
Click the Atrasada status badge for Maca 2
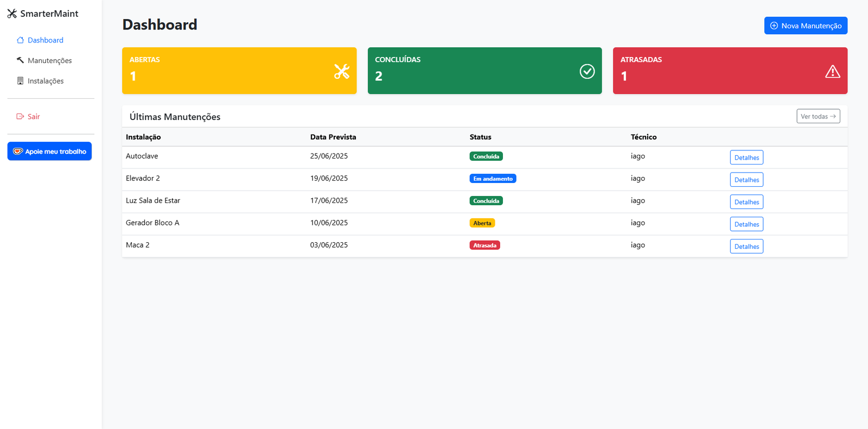click(x=484, y=245)
